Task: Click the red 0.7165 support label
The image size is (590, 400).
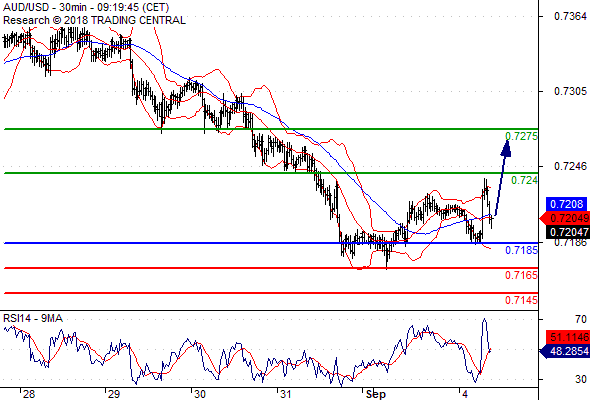Action: pyautogui.click(x=521, y=275)
